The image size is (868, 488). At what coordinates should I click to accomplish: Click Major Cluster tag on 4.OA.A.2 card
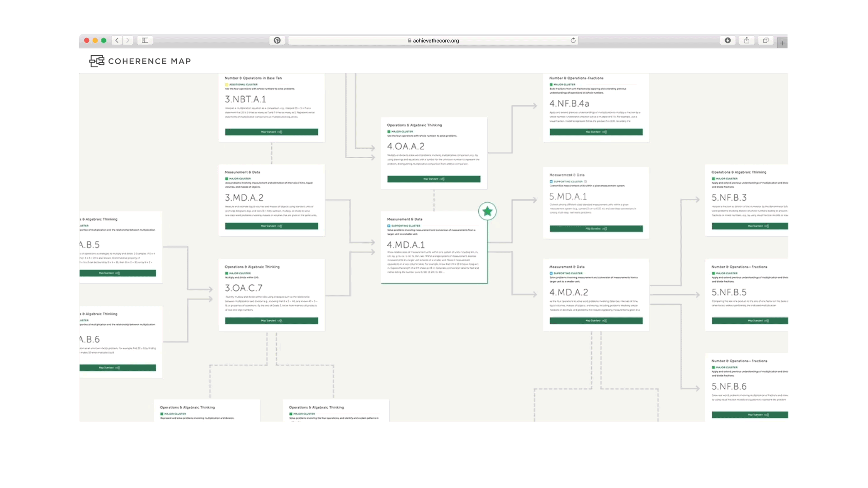tap(400, 131)
